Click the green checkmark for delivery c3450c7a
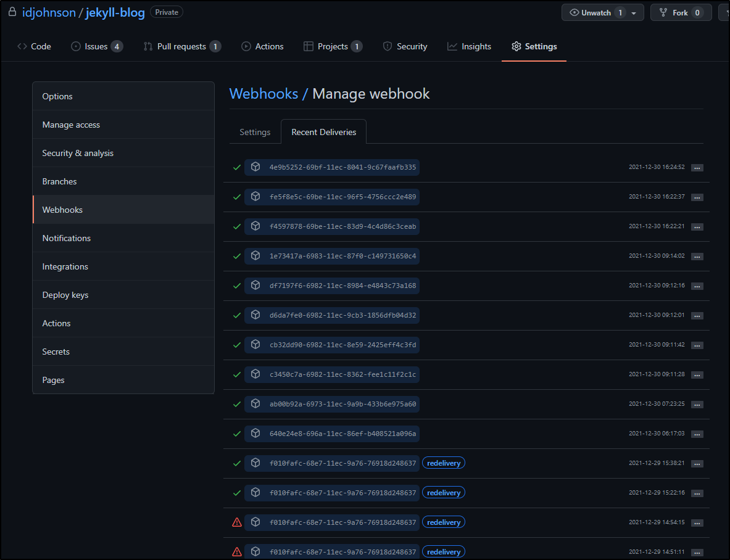This screenshot has height=560, width=730. [237, 375]
